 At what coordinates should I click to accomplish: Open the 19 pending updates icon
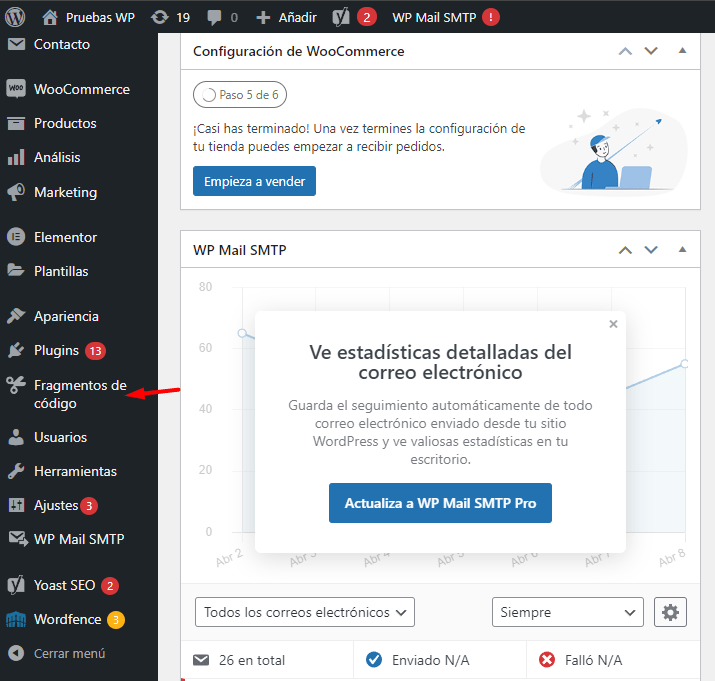click(160, 17)
